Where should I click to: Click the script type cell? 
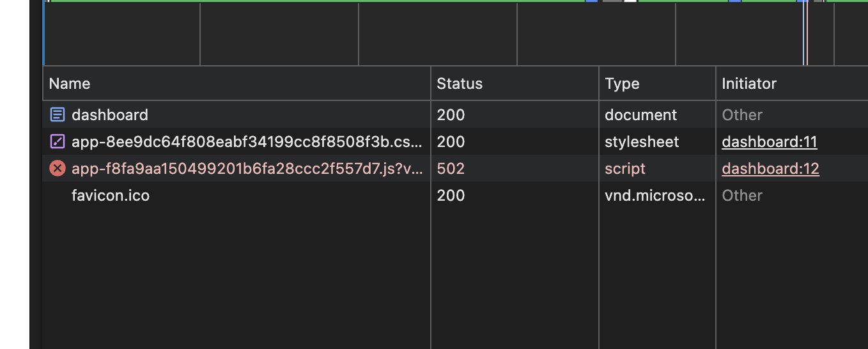[x=625, y=169]
